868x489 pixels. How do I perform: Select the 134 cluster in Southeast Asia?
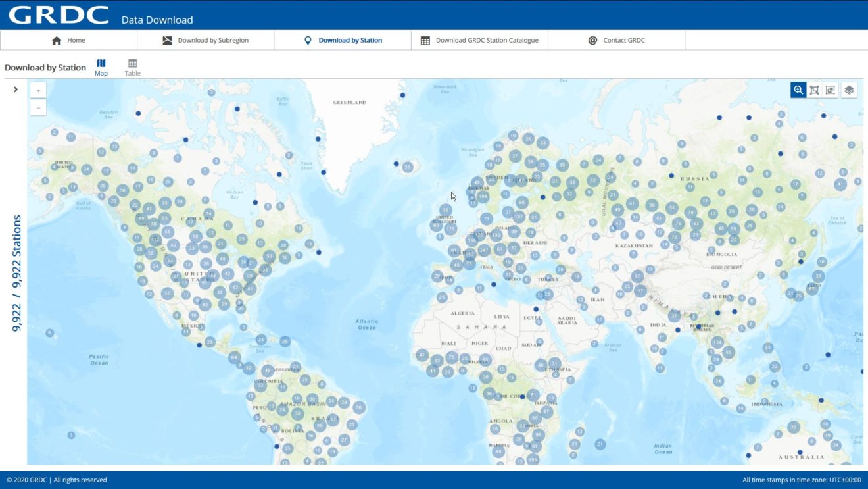pos(717,343)
